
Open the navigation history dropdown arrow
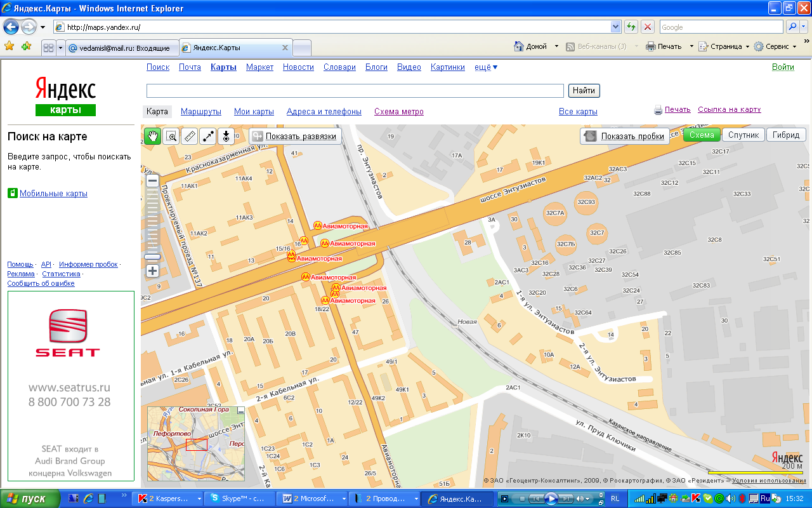coord(43,27)
